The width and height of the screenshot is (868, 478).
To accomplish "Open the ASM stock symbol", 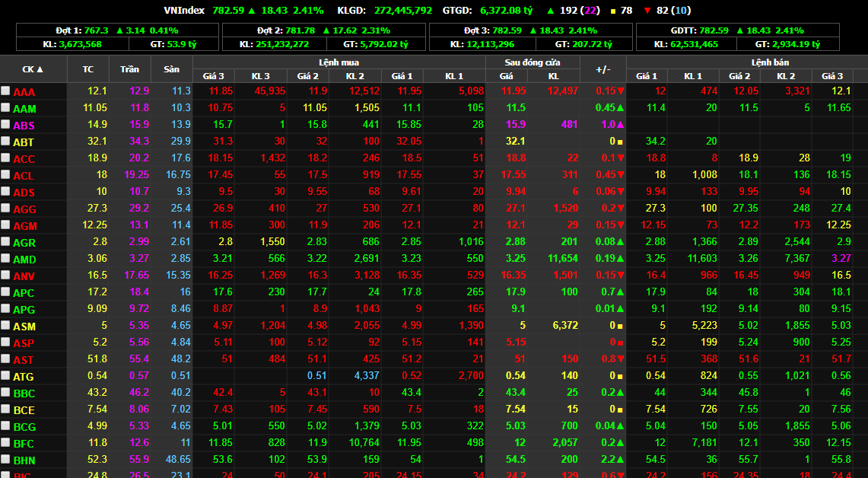I will 24,327.
